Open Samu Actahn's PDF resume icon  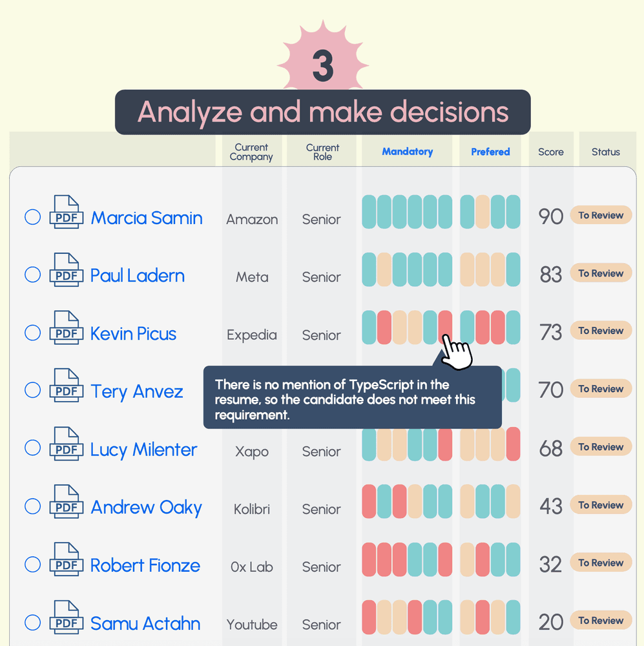point(67,618)
